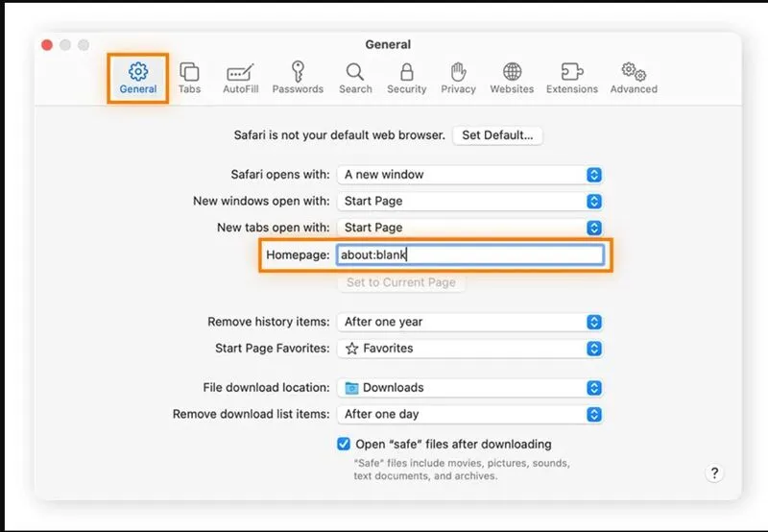Open the Websites globe tab
This screenshot has width=768, height=532.
(x=512, y=79)
